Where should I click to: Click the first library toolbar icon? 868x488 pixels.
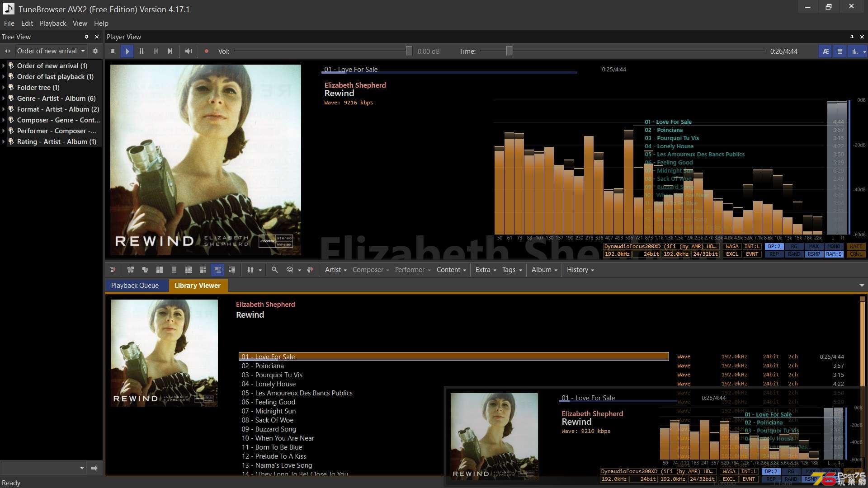click(113, 270)
